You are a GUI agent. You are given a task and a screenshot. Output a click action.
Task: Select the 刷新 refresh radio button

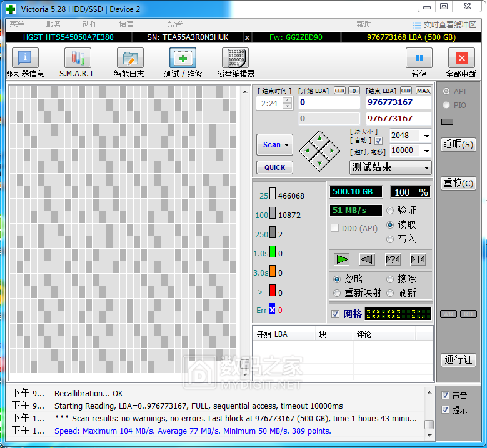[x=390, y=293]
